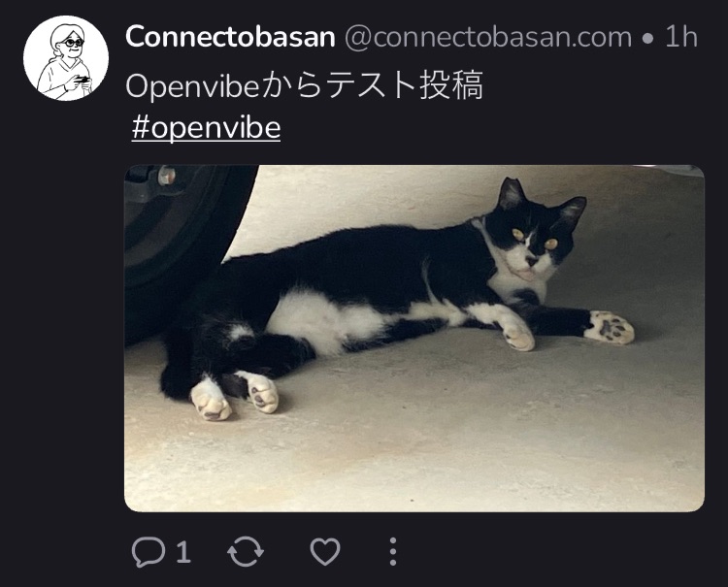Image resolution: width=728 pixels, height=587 pixels.
Task: Select the illustrated person profile picture
Action: [66, 58]
